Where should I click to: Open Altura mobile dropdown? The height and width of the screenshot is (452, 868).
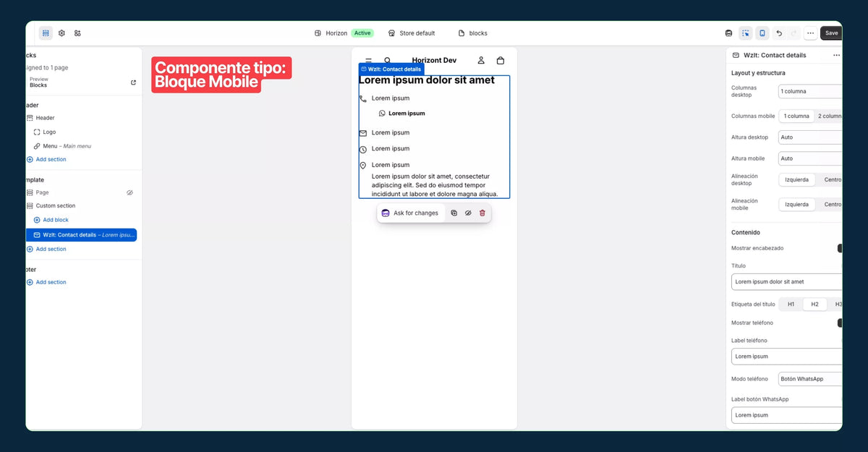tap(810, 158)
